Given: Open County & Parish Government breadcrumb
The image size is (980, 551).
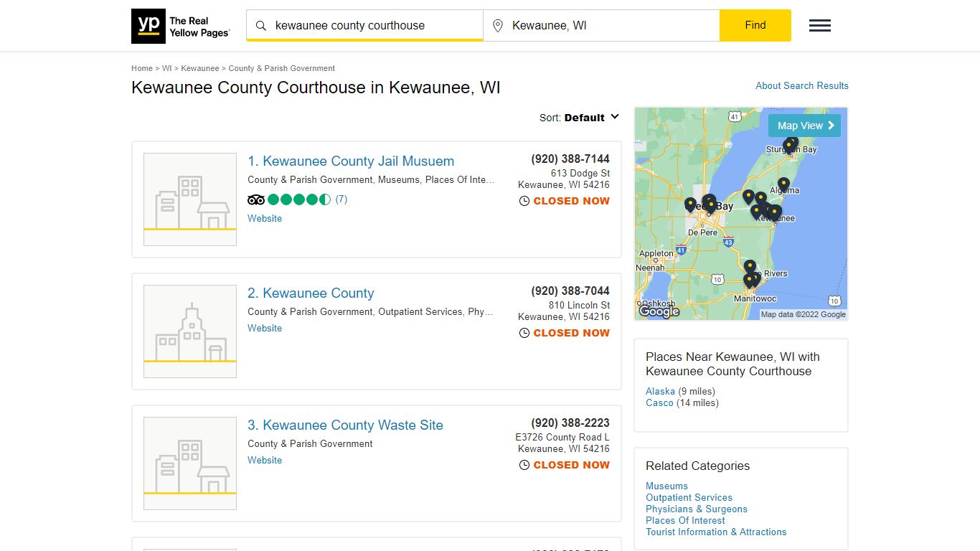Looking at the screenshot, I should point(282,69).
